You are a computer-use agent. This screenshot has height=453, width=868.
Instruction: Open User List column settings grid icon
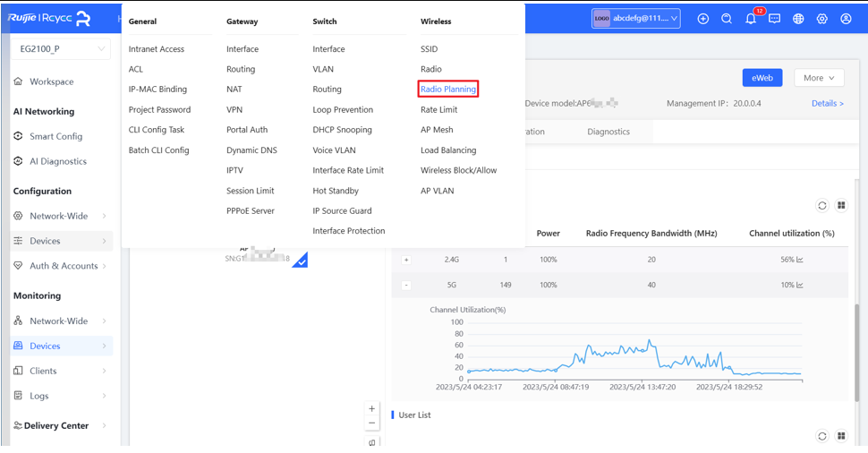pos(841,436)
